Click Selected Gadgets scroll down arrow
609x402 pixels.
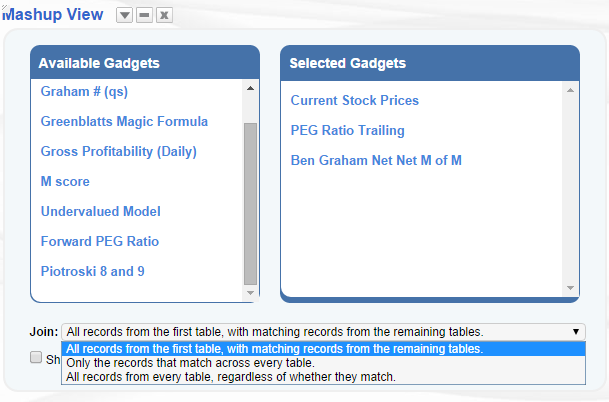570,288
